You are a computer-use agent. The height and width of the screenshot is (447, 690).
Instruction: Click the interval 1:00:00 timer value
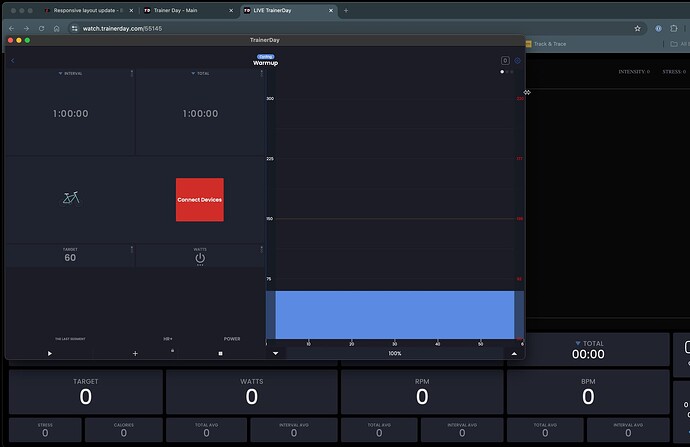(x=70, y=114)
